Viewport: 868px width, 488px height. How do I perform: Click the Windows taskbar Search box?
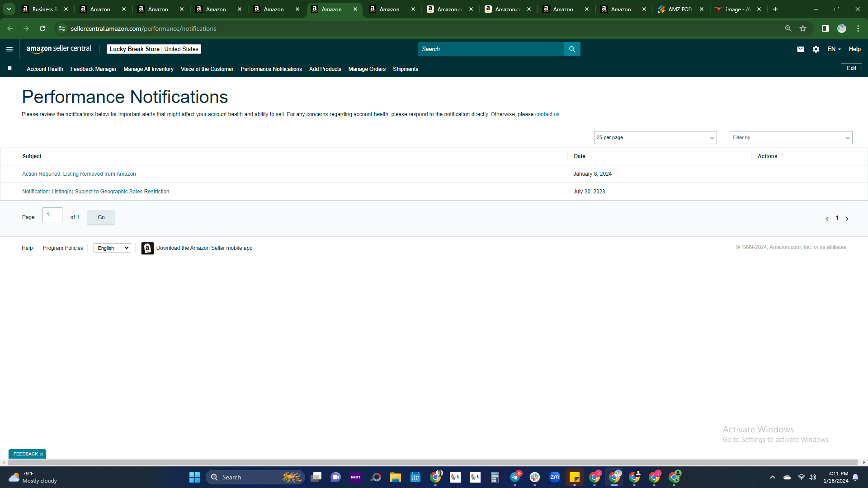point(255,477)
